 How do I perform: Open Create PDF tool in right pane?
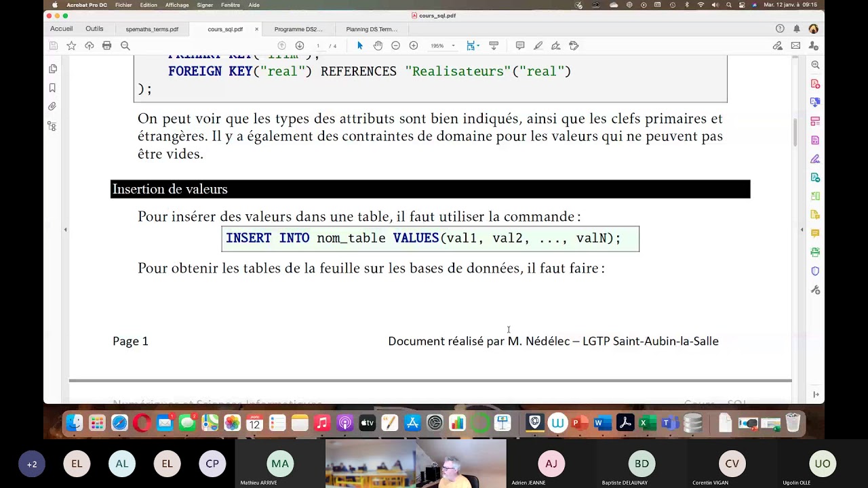point(815,84)
